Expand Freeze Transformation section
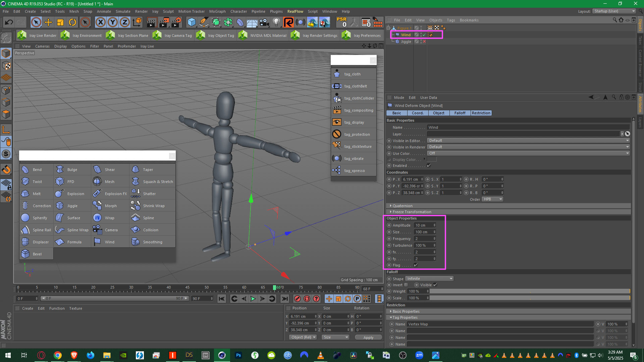This screenshot has width=644, height=362. (412, 212)
